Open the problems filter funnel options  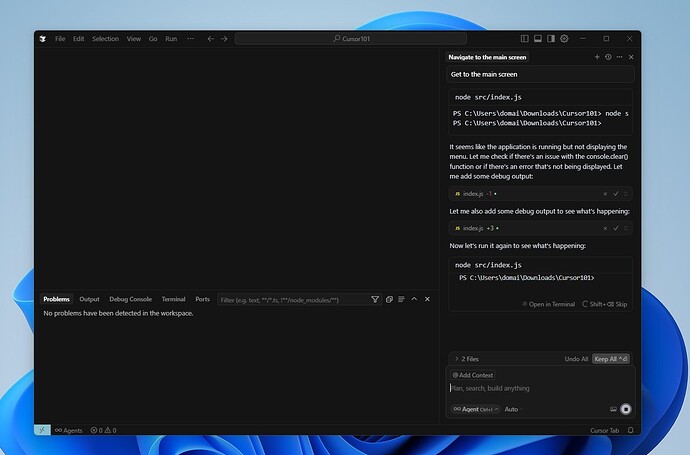click(375, 299)
